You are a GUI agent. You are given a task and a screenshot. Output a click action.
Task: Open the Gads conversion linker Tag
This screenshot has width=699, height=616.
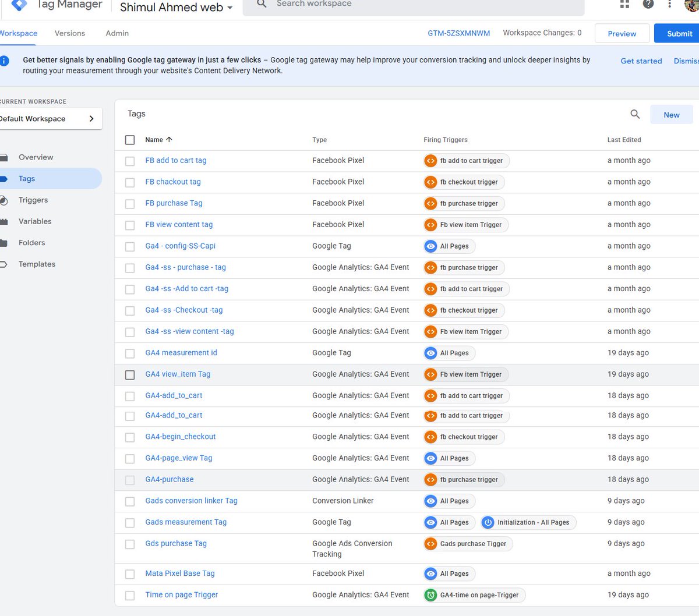(191, 501)
